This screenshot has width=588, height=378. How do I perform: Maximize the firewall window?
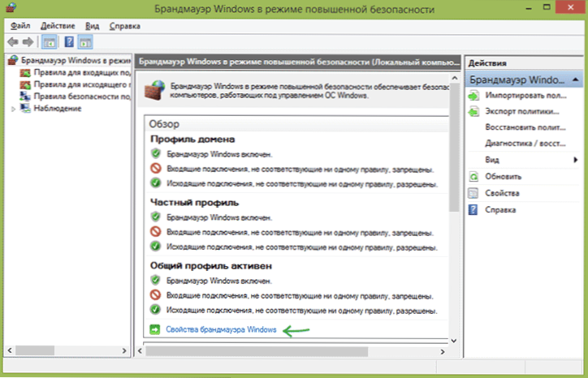[547, 7]
